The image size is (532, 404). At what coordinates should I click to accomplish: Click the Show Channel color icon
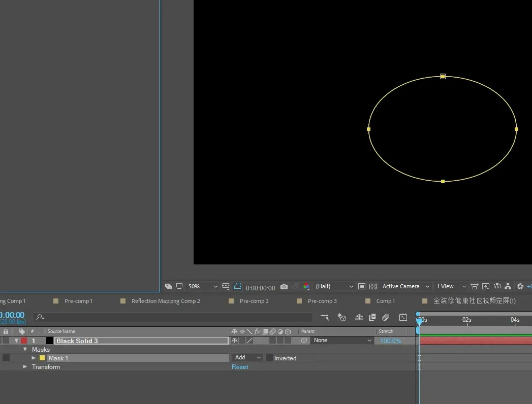point(306,287)
